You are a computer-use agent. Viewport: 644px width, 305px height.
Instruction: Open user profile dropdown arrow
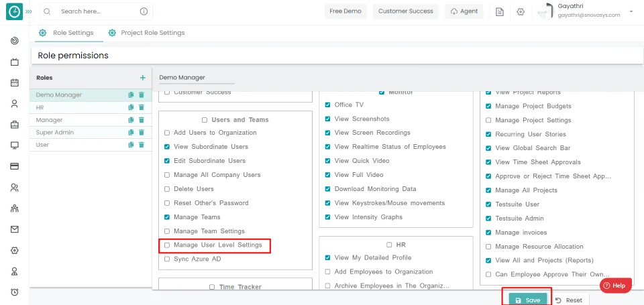(x=631, y=11)
